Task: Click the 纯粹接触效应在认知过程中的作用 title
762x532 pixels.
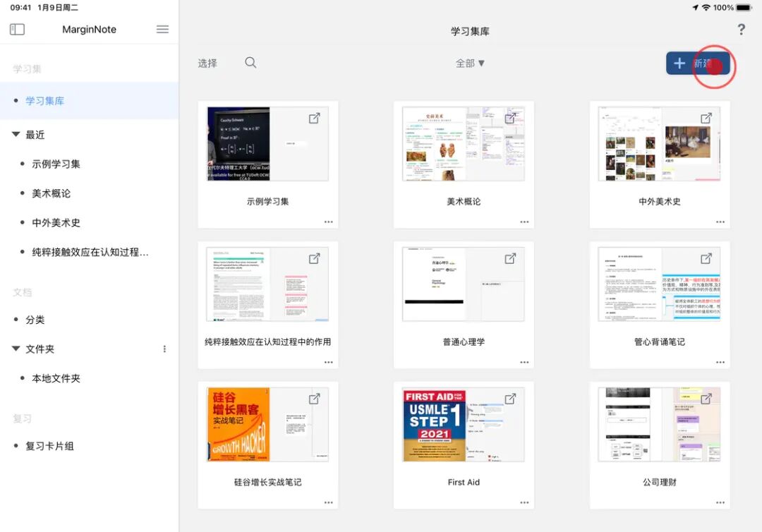Action: 268,342
